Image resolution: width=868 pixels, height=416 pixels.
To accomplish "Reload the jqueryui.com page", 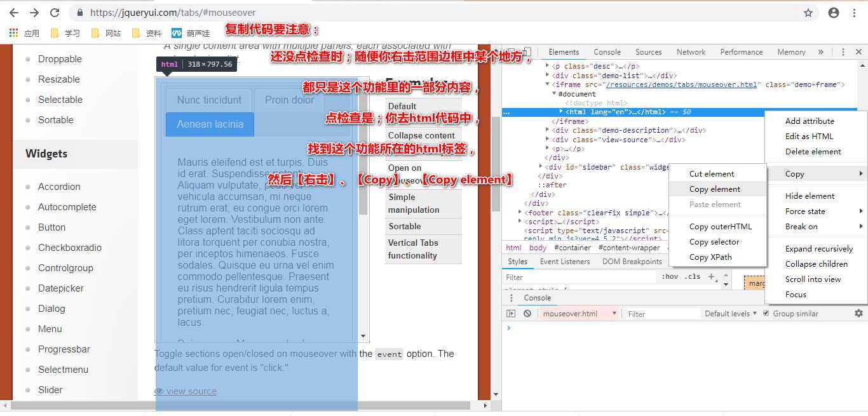I will point(55,13).
